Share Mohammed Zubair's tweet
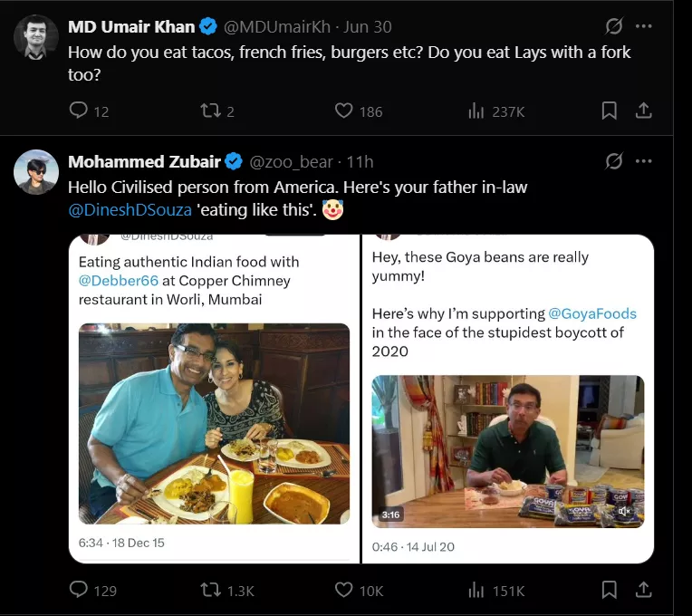 click(x=644, y=590)
